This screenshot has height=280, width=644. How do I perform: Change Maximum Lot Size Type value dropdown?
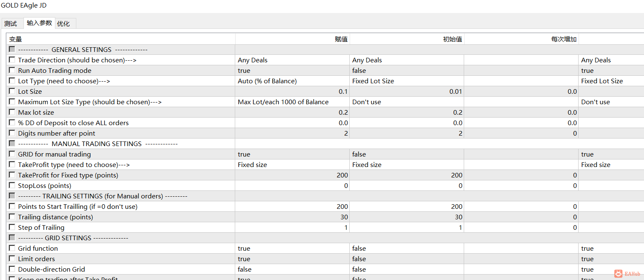(x=292, y=102)
